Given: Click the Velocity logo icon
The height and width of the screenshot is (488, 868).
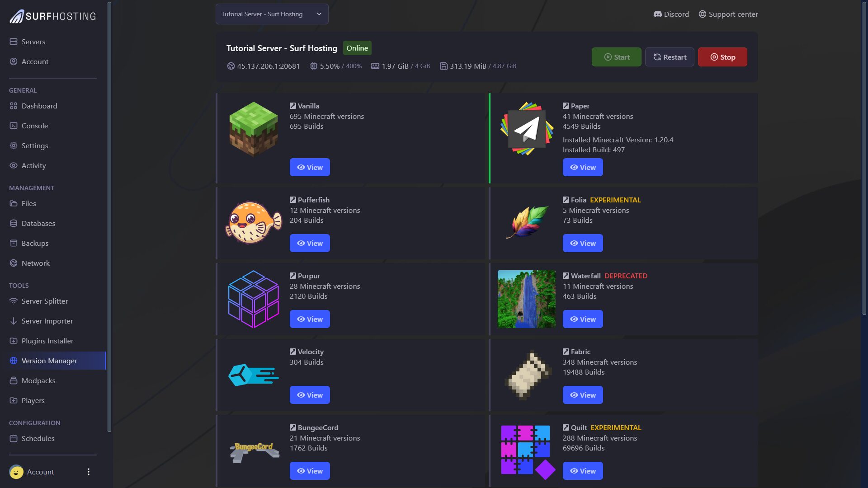Looking at the screenshot, I should click(253, 375).
